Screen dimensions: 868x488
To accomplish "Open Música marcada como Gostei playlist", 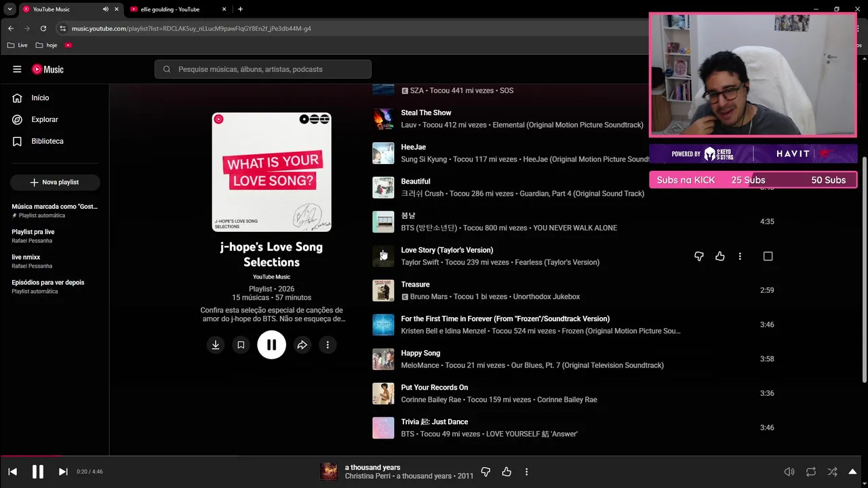I will (55, 210).
